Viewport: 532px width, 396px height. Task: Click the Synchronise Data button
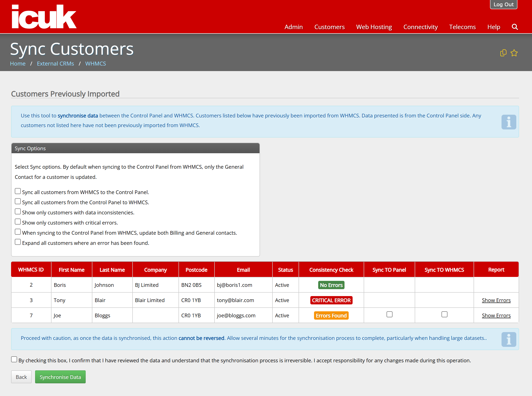[60, 377]
